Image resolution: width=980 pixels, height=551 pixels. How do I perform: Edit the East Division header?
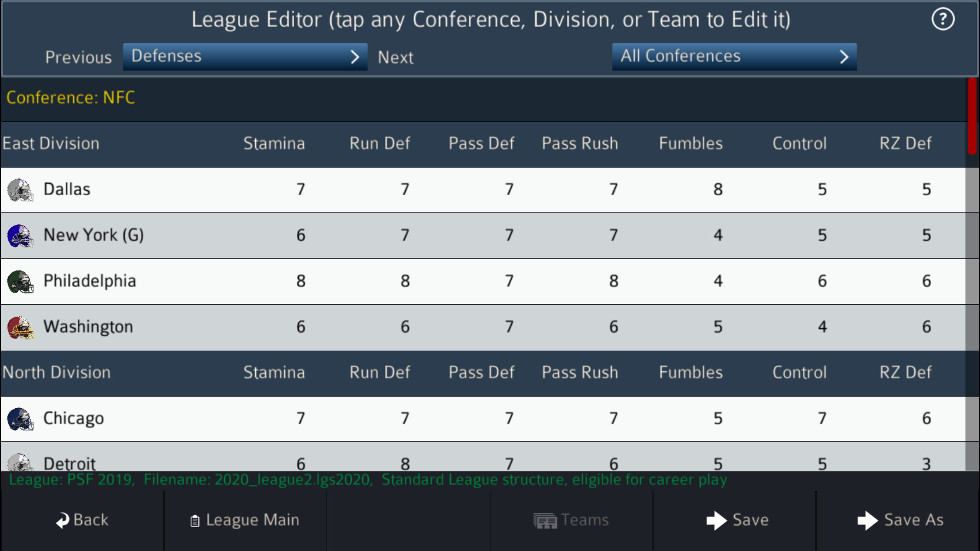click(51, 143)
